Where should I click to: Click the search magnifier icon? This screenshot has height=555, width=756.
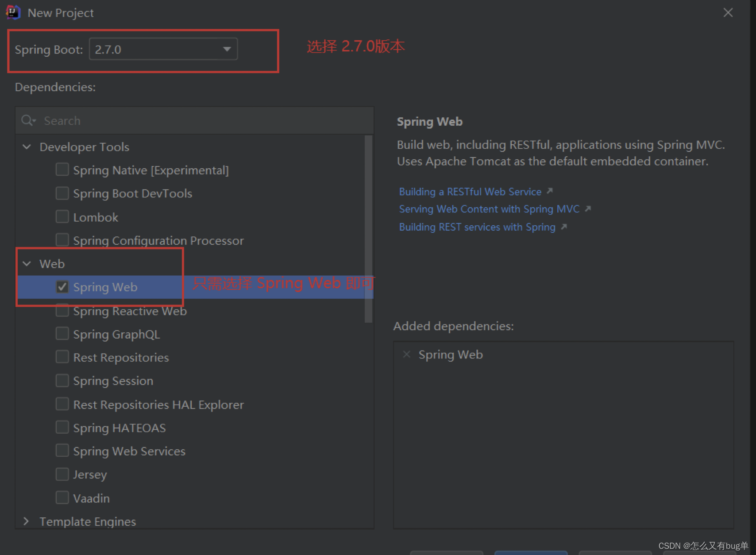coord(28,120)
